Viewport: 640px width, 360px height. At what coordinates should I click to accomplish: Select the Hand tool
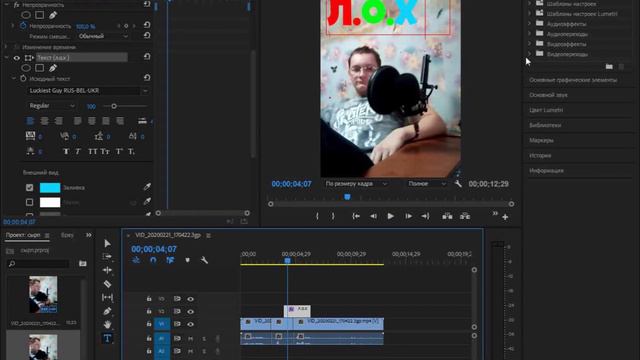(x=107, y=324)
